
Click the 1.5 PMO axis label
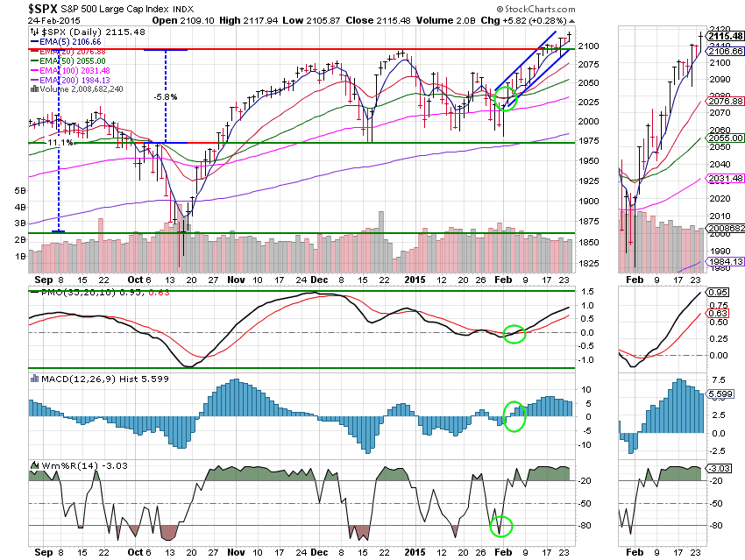(x=587, y=292)
